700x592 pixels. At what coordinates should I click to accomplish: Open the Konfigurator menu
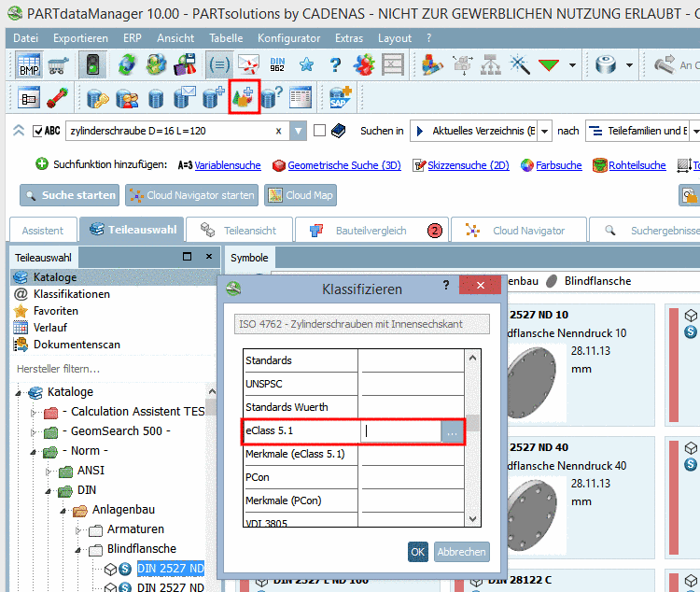pyautogui.click(x=288, y=38)
